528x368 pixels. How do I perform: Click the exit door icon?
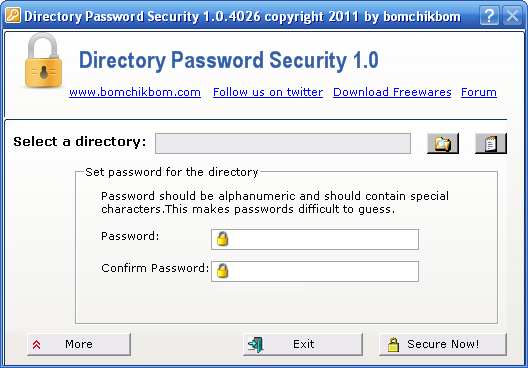click(x=256, y=344)
